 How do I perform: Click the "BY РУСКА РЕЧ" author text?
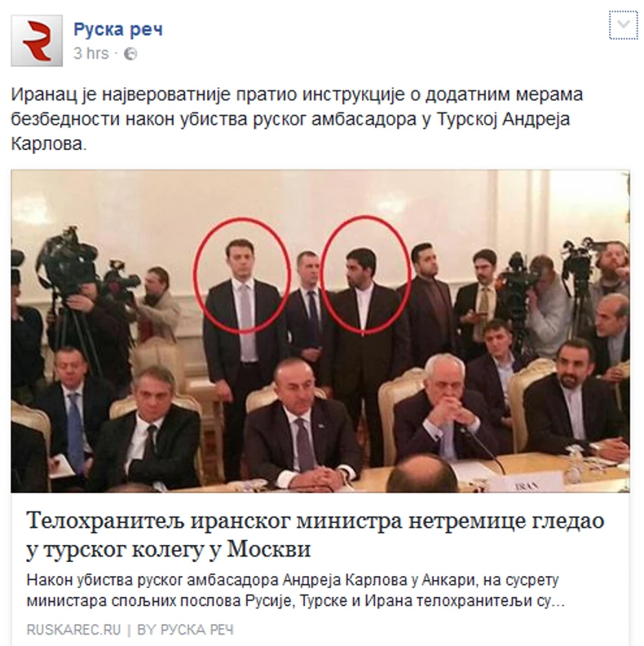[185, 630]
